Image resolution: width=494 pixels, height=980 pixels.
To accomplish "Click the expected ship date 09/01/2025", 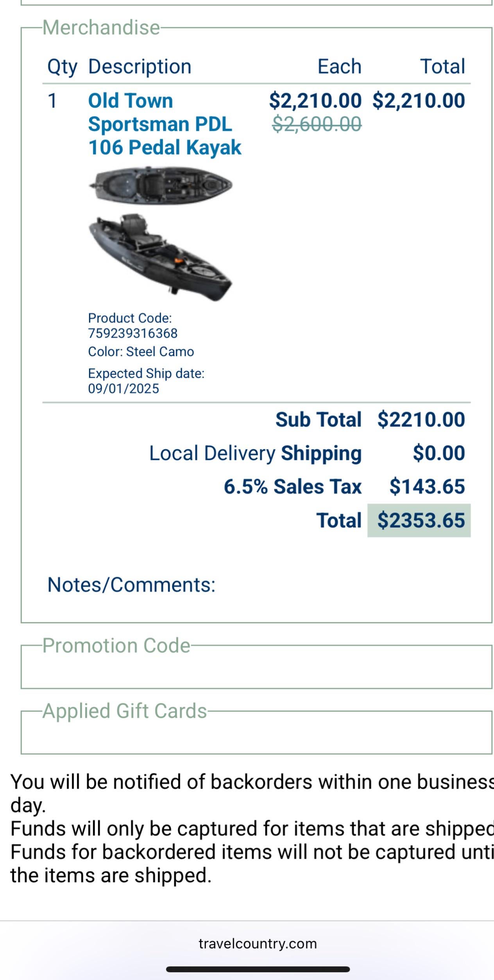I will coord(123,388).
